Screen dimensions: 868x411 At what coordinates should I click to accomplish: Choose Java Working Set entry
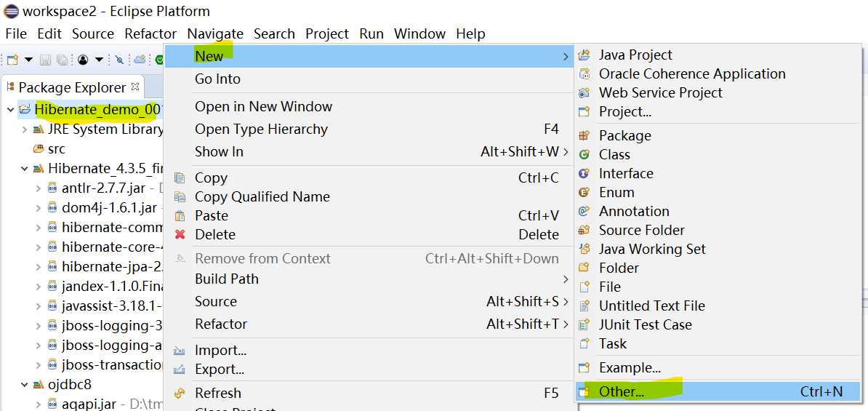click(718, 249)
